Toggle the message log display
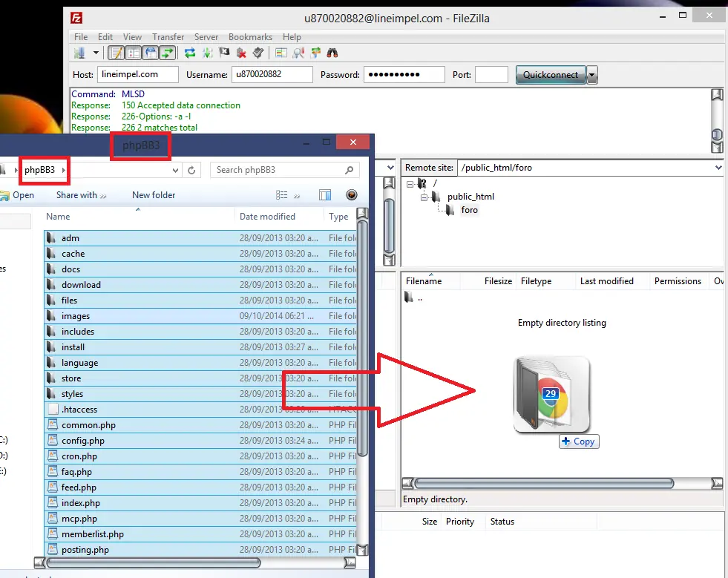The height and width of the screenshot is (578, 728). tap(116, 53)
